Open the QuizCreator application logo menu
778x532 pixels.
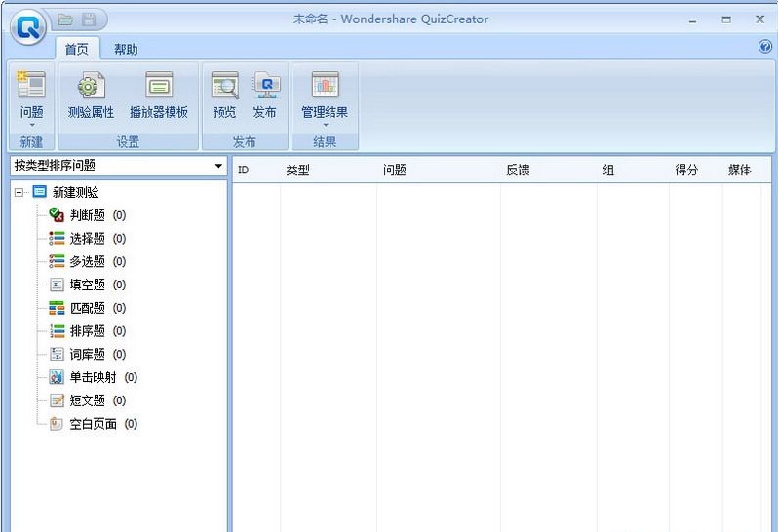coord(28,27)
